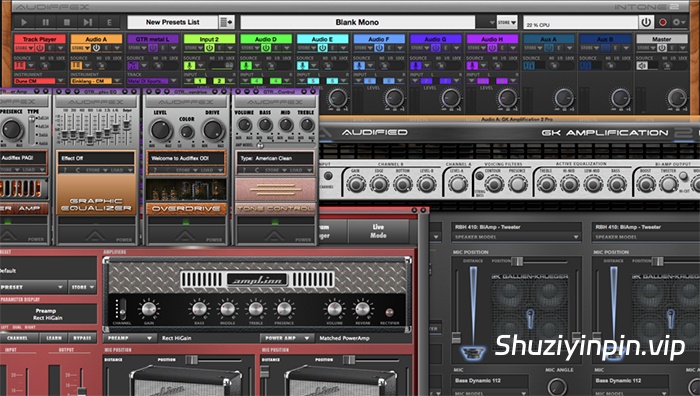Viewport: 700px width, 396px height.
Task: Click the Live Mode button
Action: coord(378,231)
